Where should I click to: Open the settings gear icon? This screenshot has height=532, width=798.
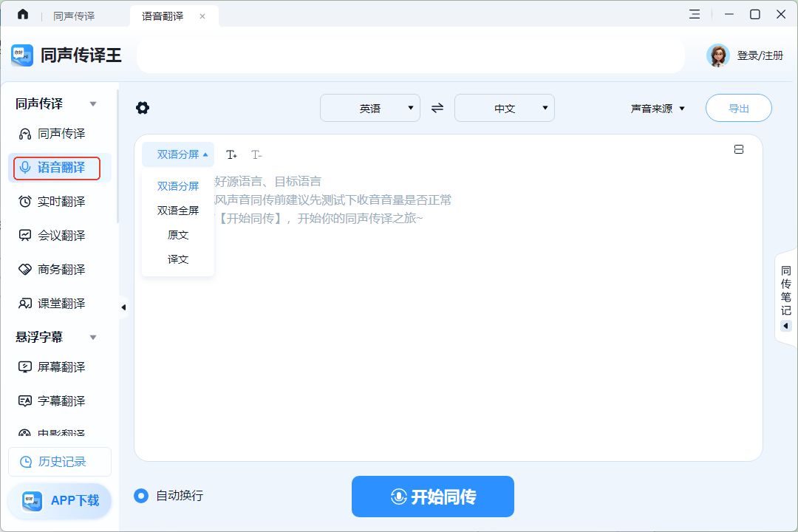(143, 108)
